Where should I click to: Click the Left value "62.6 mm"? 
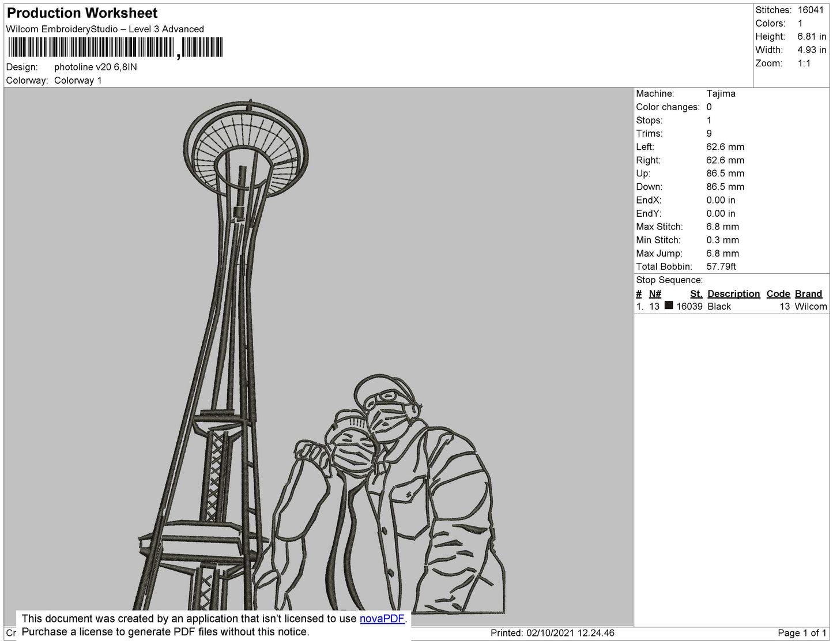click(x=725, y=147)
